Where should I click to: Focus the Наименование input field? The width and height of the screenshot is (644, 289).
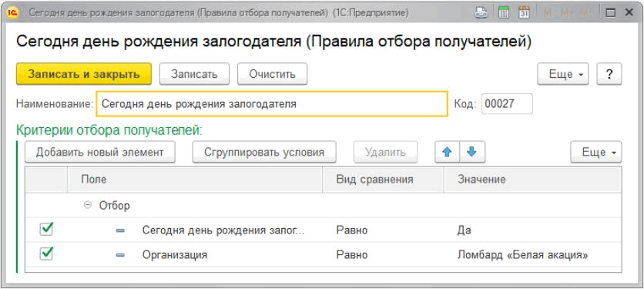coord(271,104)
